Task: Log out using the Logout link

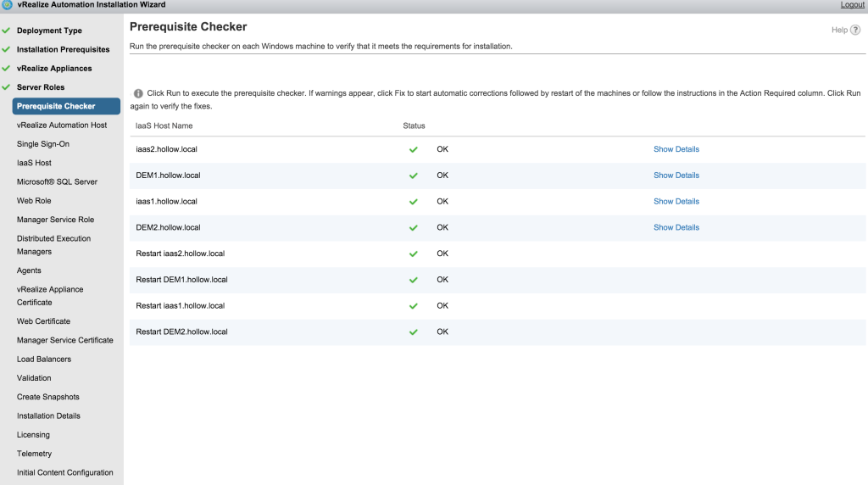Action: pos(852,5)
